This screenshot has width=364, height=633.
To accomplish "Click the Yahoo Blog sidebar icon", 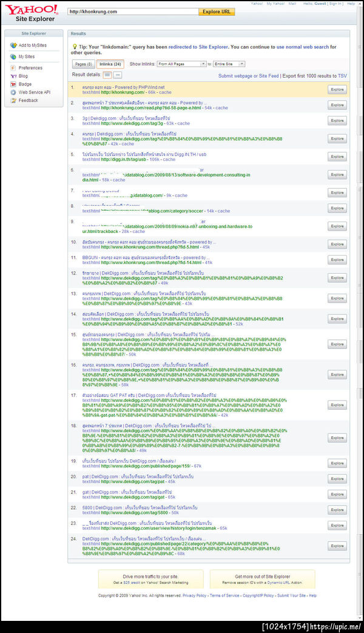I will click(x=13, y=76).
